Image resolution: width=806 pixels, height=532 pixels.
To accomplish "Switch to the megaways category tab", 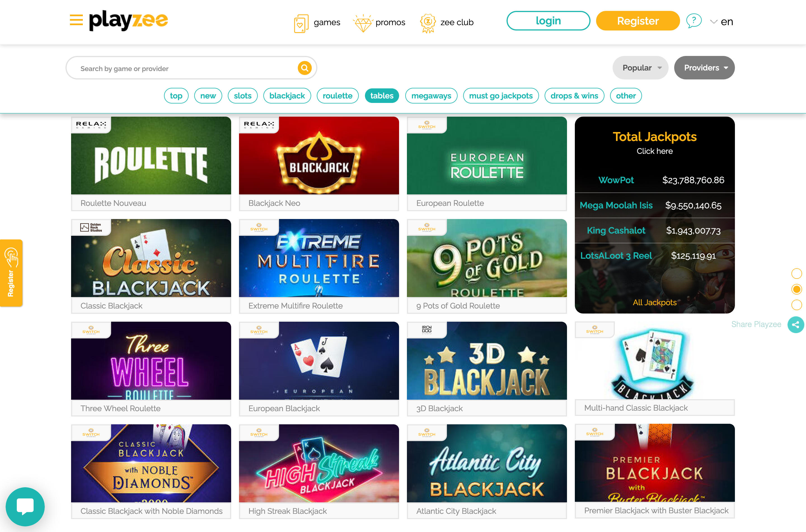I will coord(431,96).
